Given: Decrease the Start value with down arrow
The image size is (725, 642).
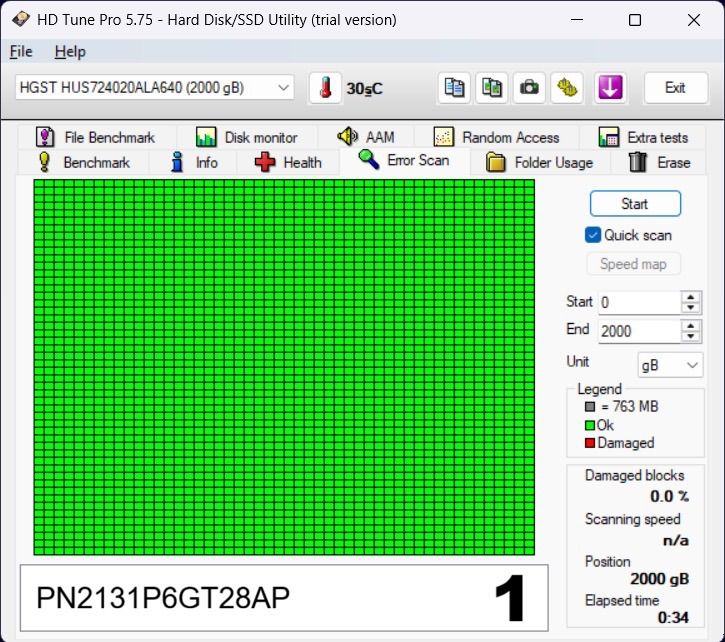Looking at the screenshot, I should 691,308.
